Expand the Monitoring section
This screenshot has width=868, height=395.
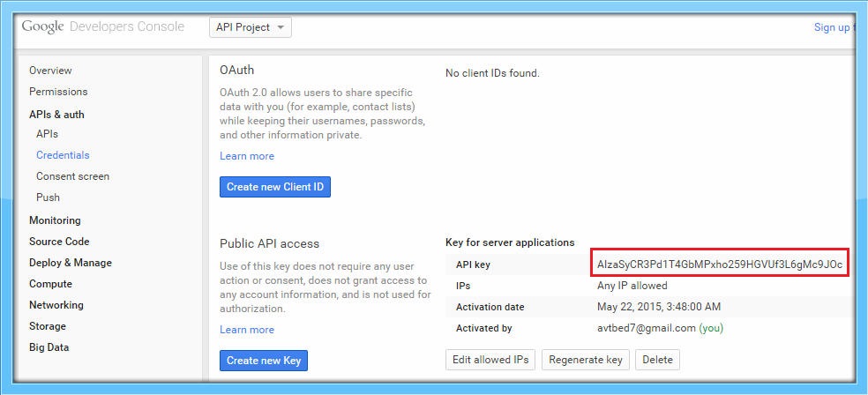(55, 220)
